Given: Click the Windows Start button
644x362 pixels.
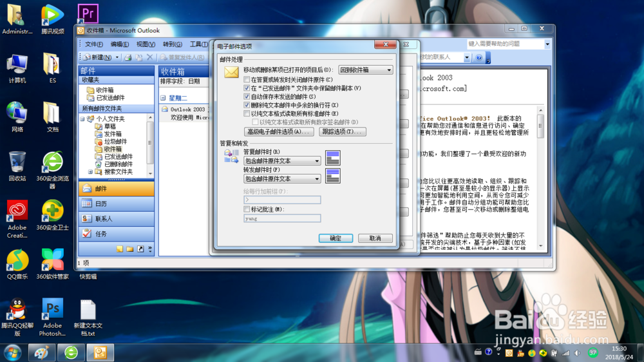Looking at the screenshot, I should (12, 353).
